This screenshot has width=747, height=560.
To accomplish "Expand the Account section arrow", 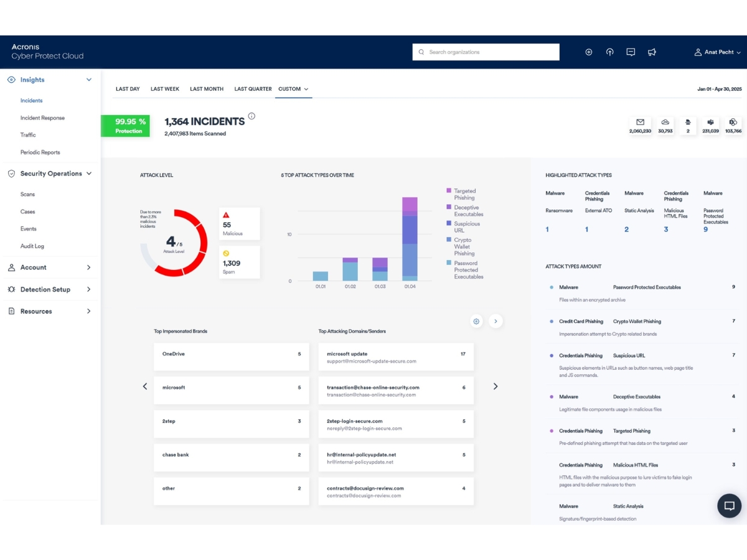I will point(89,268).
